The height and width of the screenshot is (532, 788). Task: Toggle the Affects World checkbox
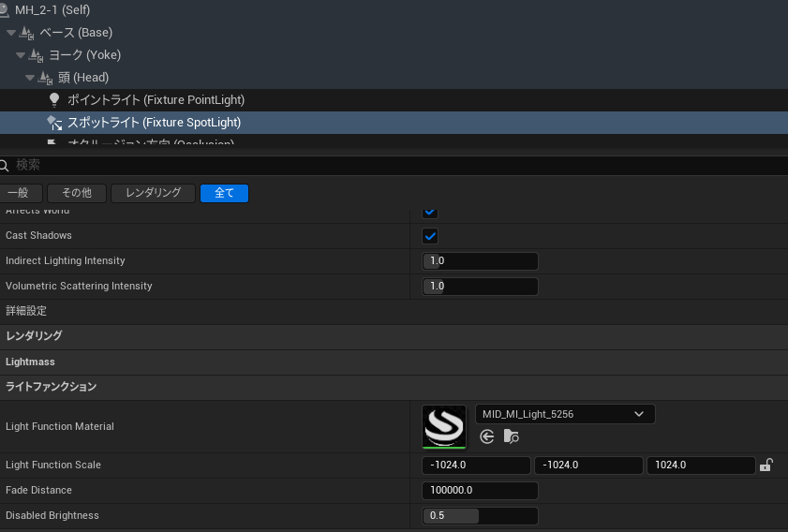point(430,213)
